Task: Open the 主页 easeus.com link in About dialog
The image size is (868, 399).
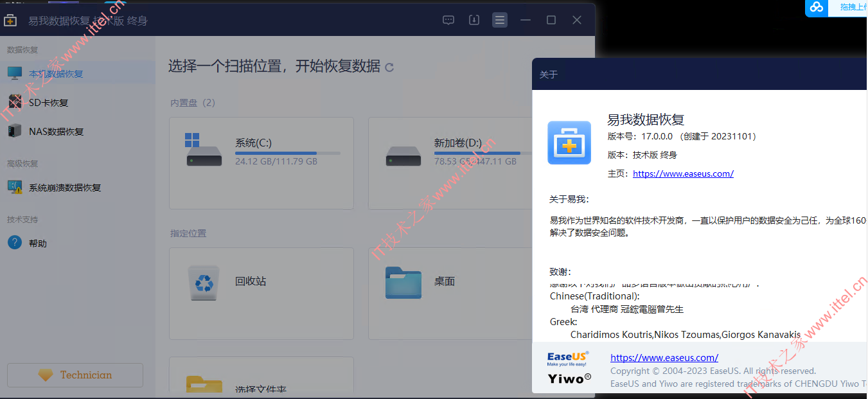Action: (683, 173)
